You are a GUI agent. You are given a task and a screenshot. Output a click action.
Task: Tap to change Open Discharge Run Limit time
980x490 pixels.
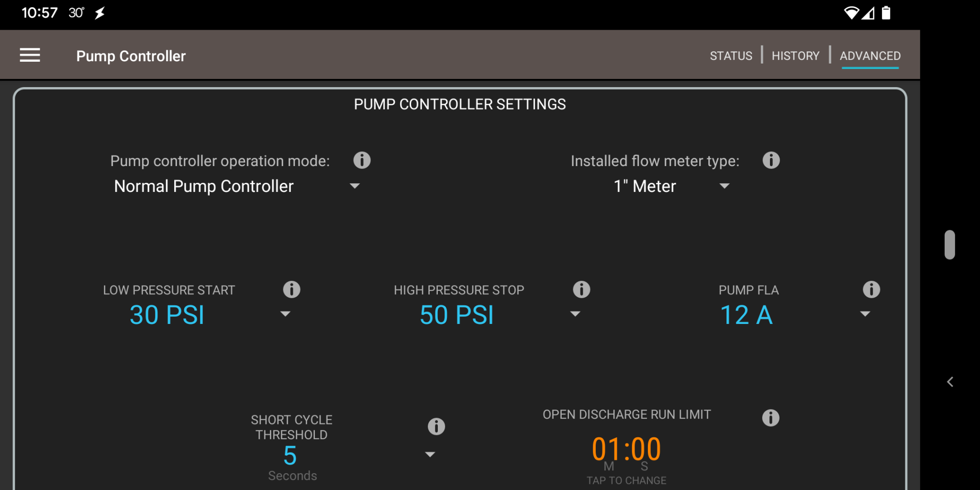coord(626,449)
